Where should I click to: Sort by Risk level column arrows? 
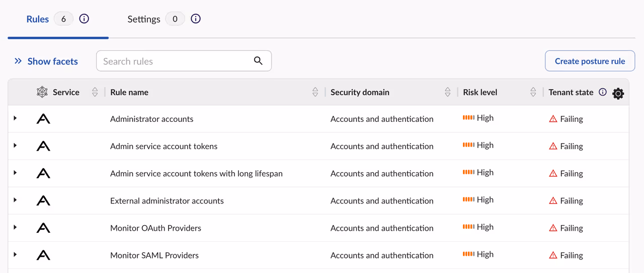pos(533,92)
